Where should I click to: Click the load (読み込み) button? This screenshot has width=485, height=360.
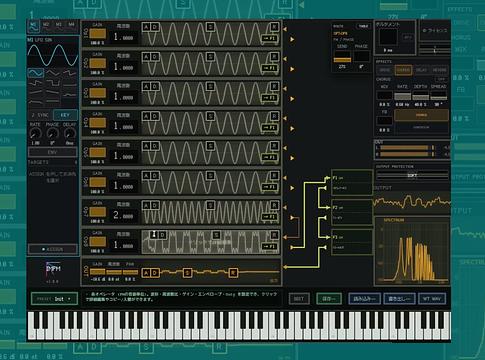coord(364,298)
